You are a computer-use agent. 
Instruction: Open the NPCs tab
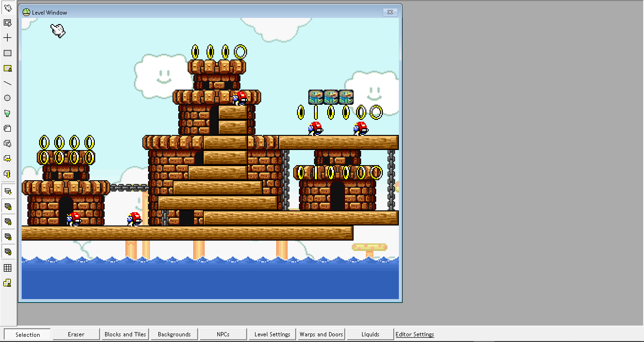(223, 334)
